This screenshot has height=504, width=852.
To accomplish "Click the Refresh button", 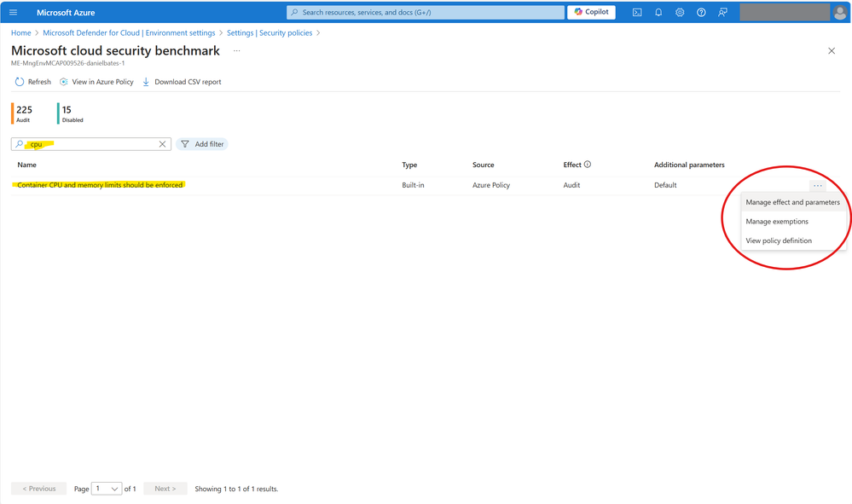I will 33,82.
